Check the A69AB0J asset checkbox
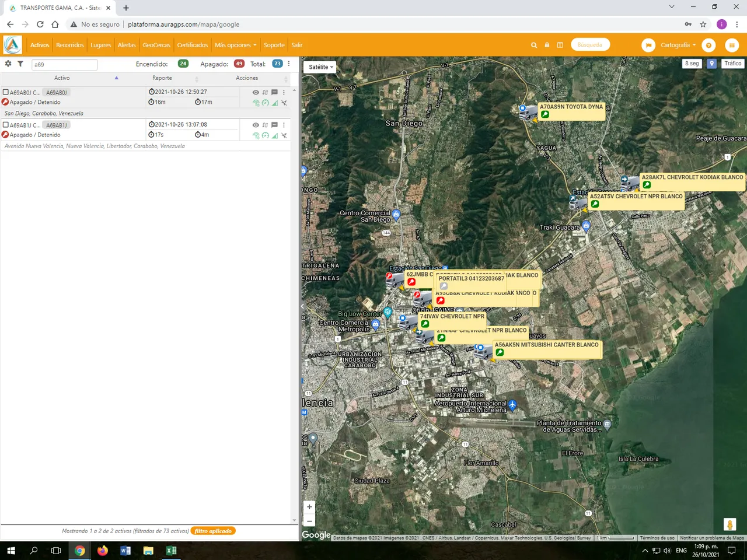 [6, 92]
